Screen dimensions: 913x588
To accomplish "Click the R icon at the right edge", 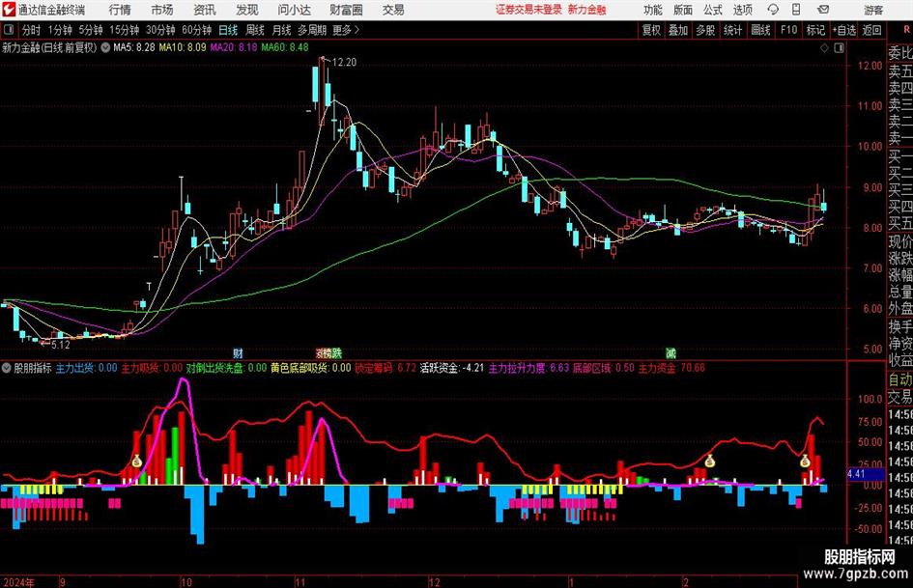I will [x=906, y=29].
